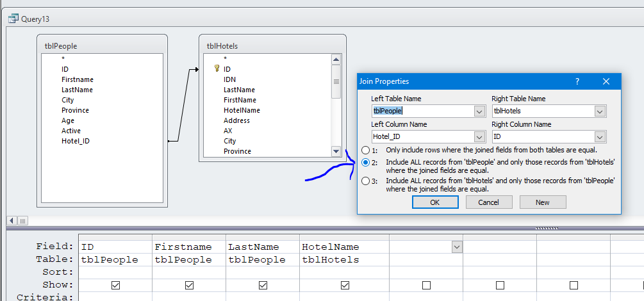The image size is (644, 301).
Task: Select the asterisk in tblPeople
Action: click(63, 59)
